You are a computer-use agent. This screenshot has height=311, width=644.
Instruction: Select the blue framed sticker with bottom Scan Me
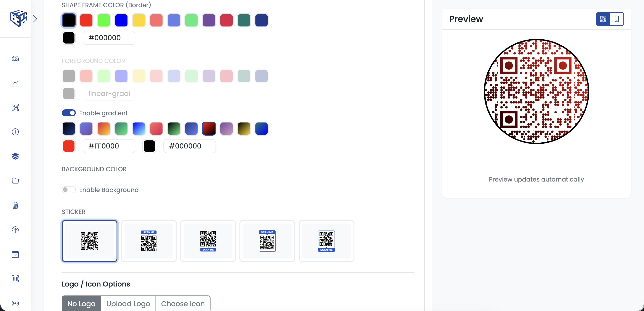click(x=327, y=241)
